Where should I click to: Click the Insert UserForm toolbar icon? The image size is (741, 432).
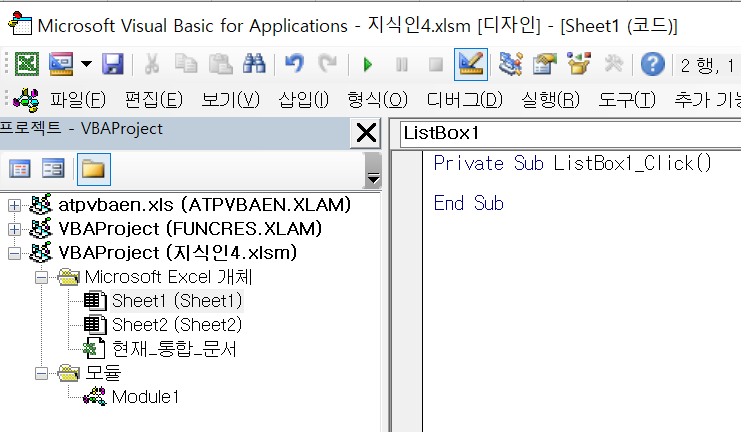[61, 64]
